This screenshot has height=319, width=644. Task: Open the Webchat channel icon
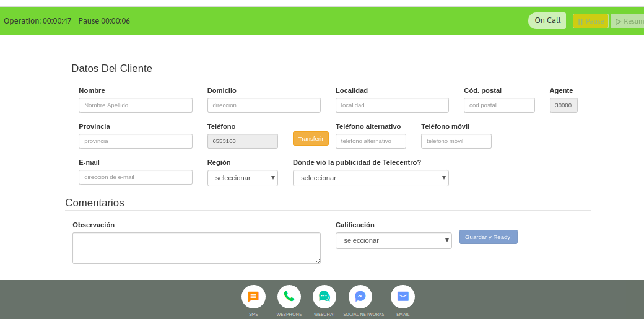(x=324, y=296)
